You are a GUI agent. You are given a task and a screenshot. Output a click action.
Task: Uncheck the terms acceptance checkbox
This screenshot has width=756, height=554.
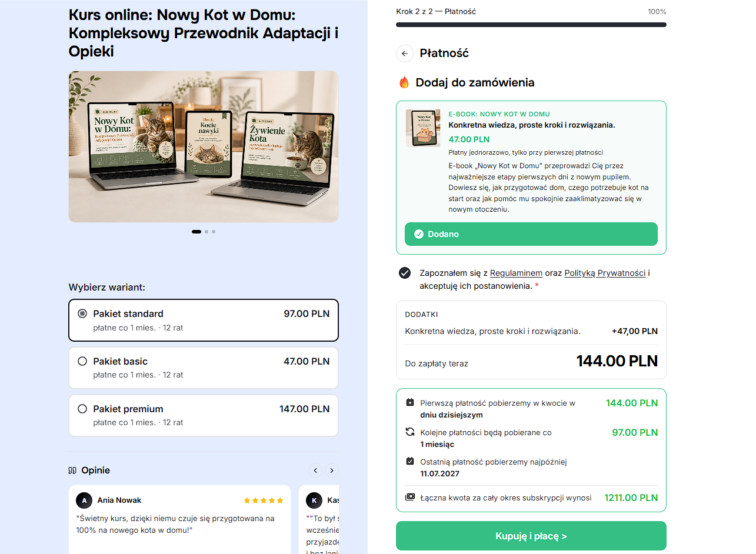[x=405, y=273]
